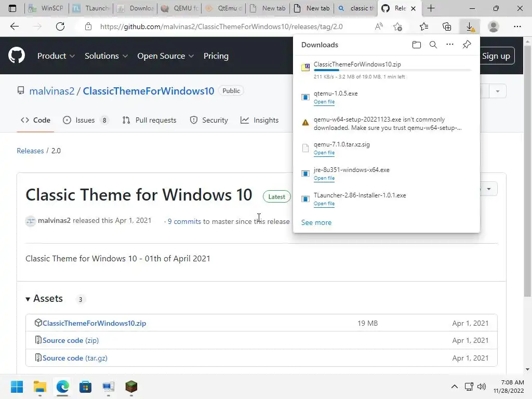The width and height of the screenshot is (532, 399).
Task: Show hidden system tray icons
Action: (454, 387)
